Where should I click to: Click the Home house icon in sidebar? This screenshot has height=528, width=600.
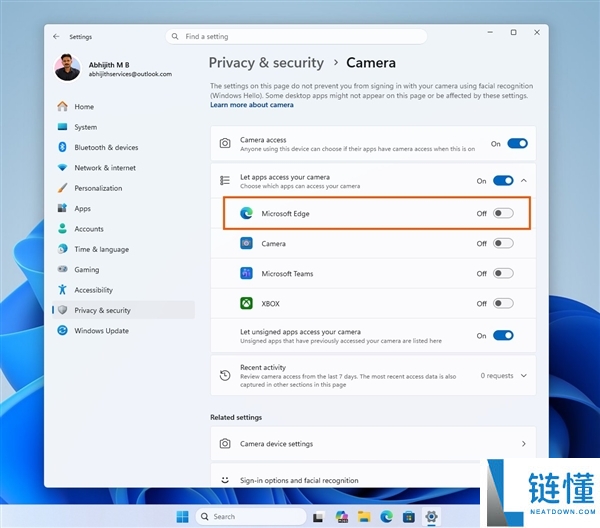tap(62, 106)
